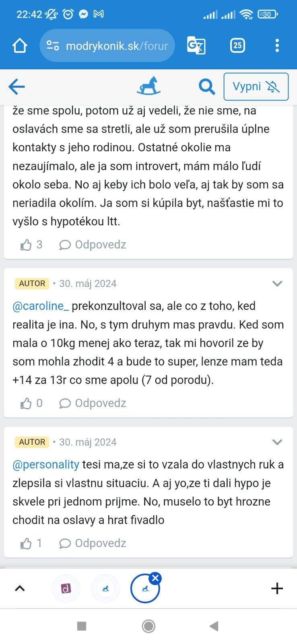Tap Odpovedz under the @personality reply
Screen dimensions: 297x644
pyautogui.click(x=93, y=543)
